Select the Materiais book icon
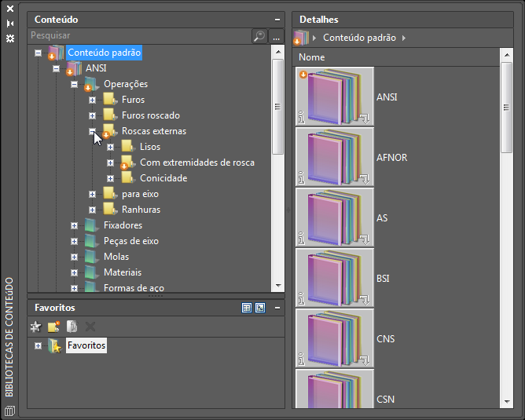The width and height of the screenshot is (525, 420). pos(92,272)
